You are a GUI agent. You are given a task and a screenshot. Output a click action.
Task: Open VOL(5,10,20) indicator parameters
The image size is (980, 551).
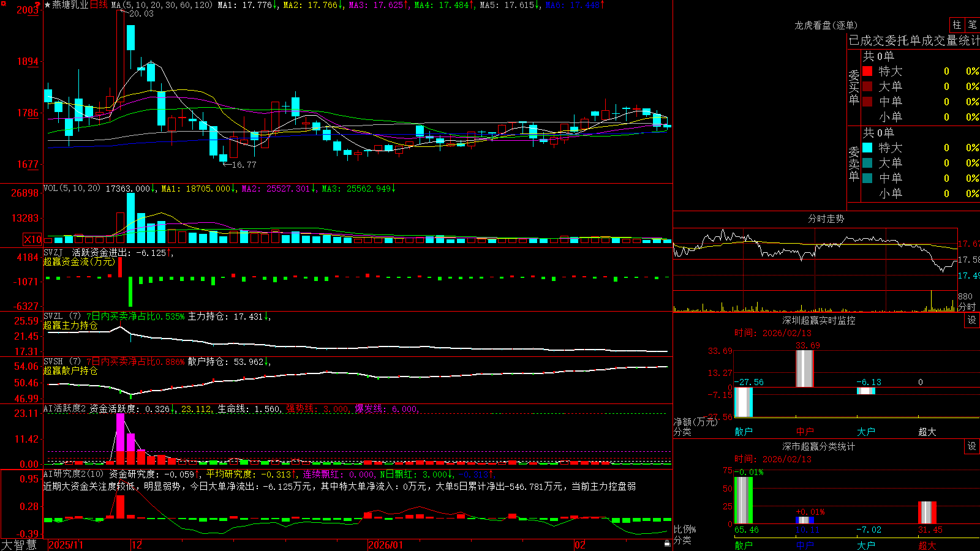coord(72,189)
